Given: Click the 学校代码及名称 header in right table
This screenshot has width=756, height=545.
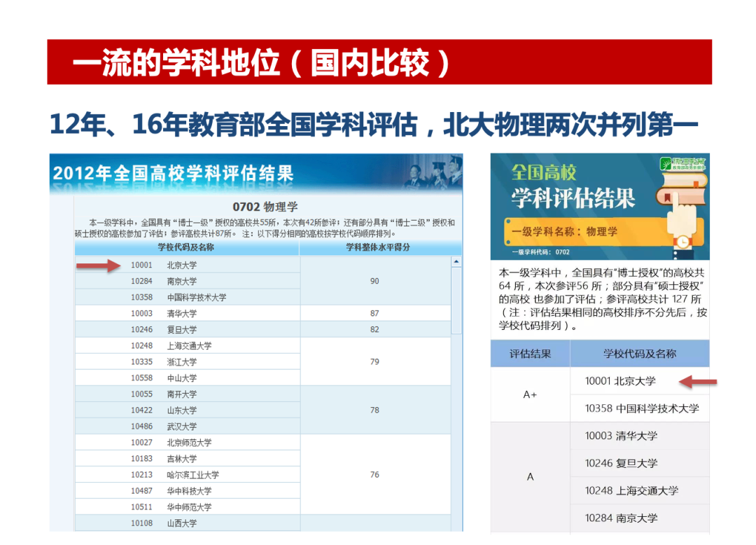Looking at the screenshot, I should pyautogui.click(x=640, y=354).
